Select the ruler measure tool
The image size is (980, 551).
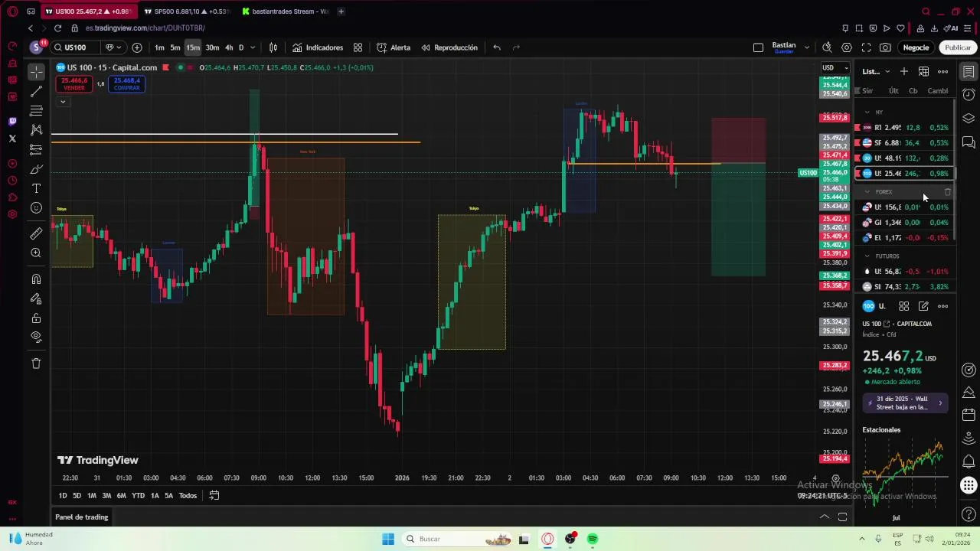pos(36,233)
